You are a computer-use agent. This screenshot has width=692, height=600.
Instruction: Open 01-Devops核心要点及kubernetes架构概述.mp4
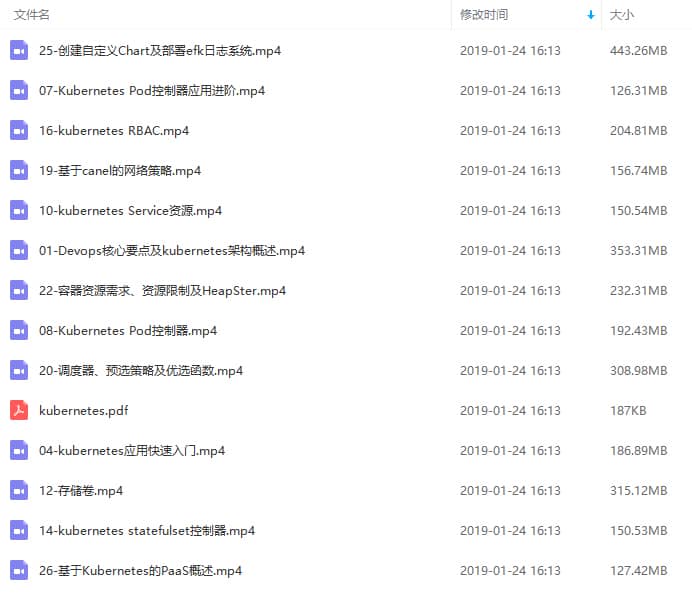pos(172,251)
